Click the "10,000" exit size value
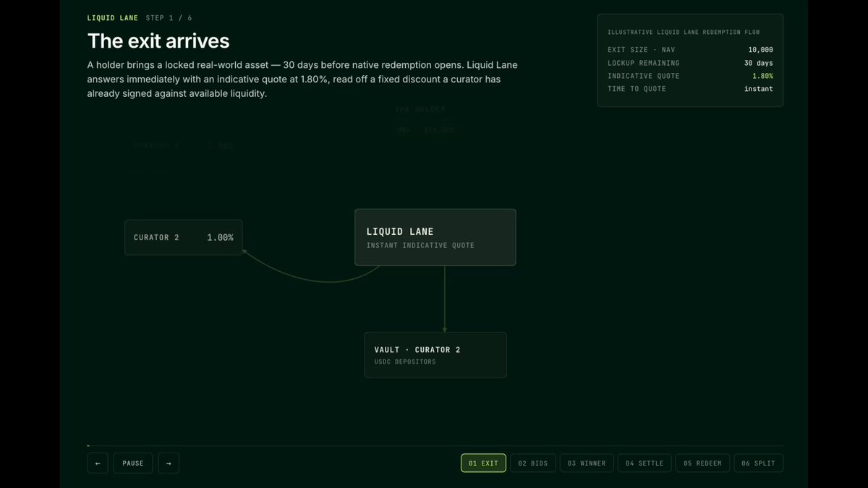Viewport: 868px width, 488px height. 760,50
